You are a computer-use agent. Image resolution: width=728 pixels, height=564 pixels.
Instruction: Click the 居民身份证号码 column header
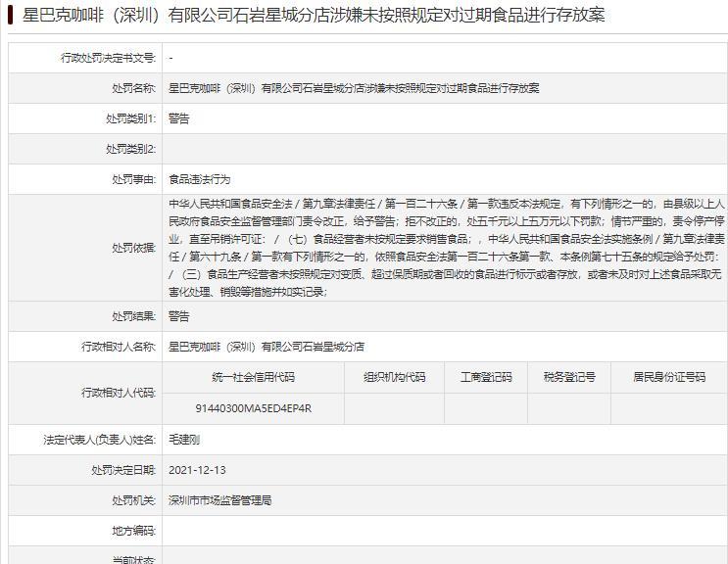pos(669,377)
